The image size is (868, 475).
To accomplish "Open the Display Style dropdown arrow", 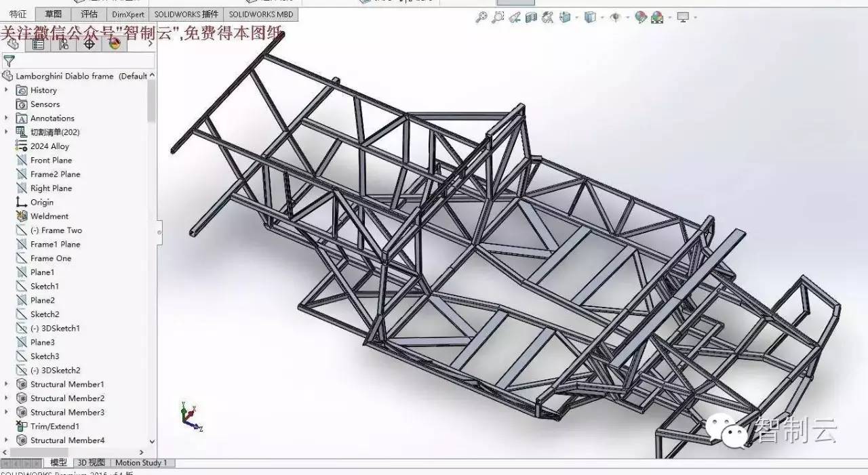I will click(601, 18).
